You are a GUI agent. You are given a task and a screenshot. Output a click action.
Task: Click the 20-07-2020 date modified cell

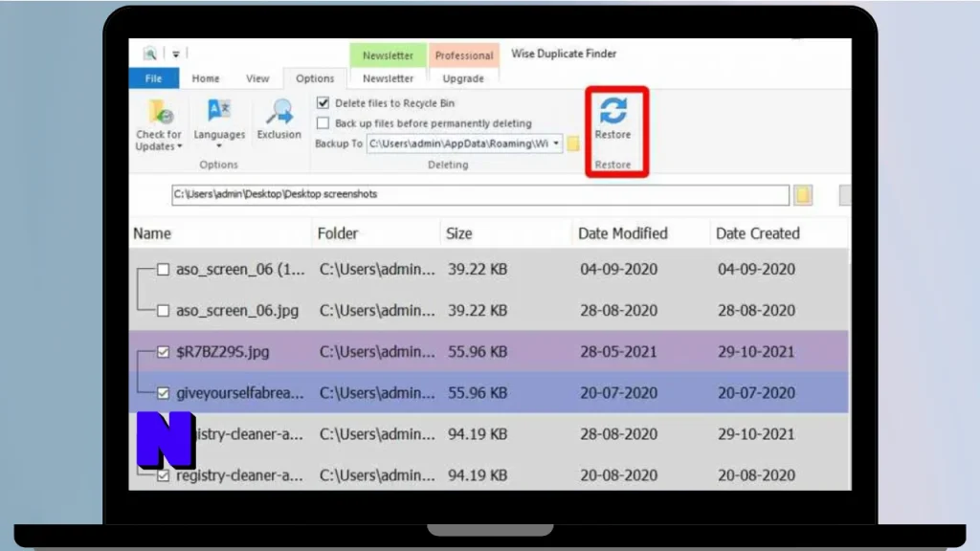619,393
